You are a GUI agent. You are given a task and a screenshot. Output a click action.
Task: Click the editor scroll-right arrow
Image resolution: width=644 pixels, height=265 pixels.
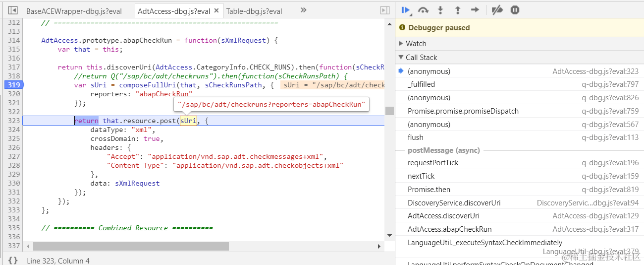(379, 246)
